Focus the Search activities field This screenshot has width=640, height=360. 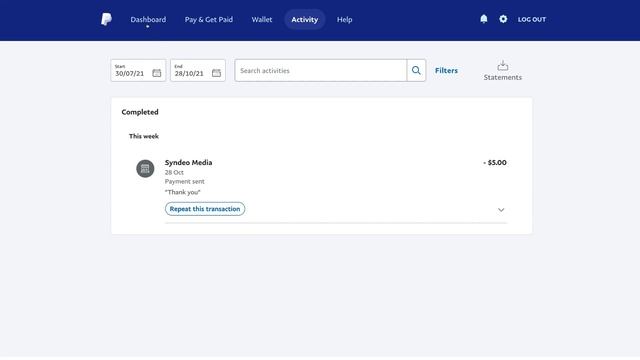point(321,71)
